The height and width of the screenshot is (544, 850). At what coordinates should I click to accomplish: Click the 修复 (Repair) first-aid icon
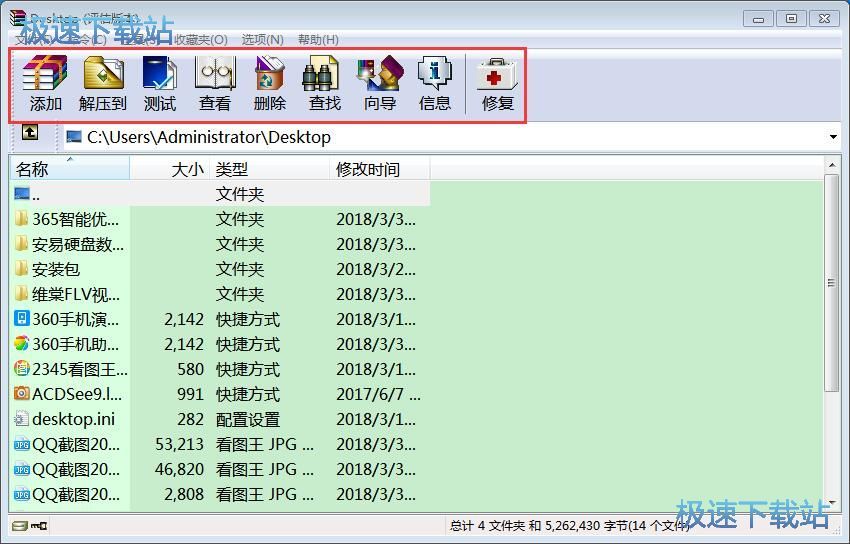pyautogui.click(x=498, y=83)
